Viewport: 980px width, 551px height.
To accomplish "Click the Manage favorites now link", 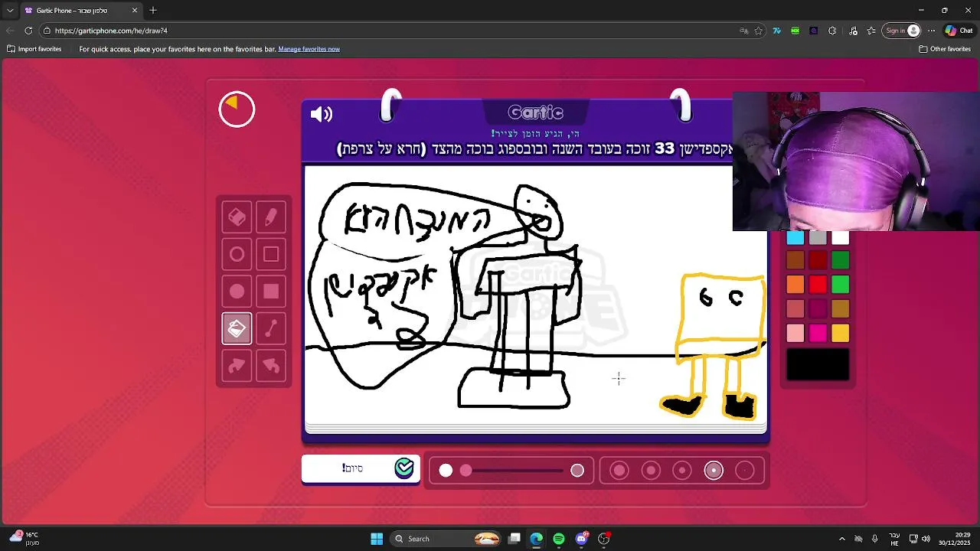I will [309, 49].
